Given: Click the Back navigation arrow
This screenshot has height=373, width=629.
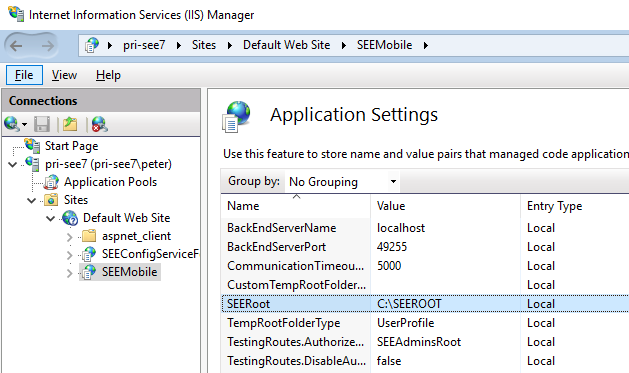Looking at the screenshot, I should [16, 46].
